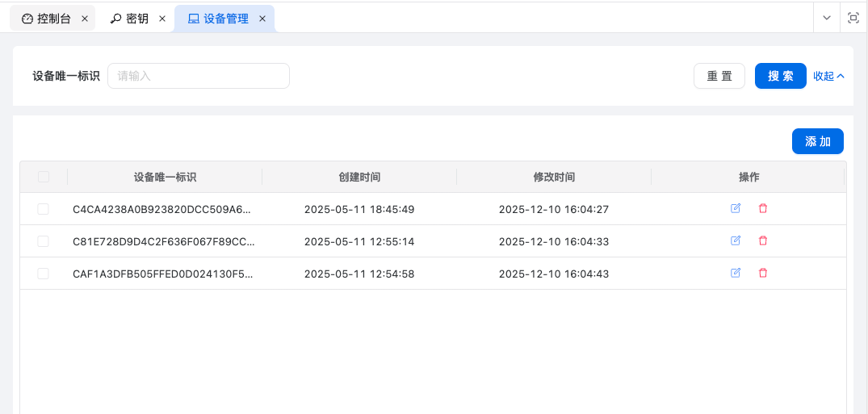Viewport: 868px width, 414px height.
Task: Click edit icon for device C4CA4238A0B923820DCC509A6
Action: pyautogui.click(x=736, y=208)
